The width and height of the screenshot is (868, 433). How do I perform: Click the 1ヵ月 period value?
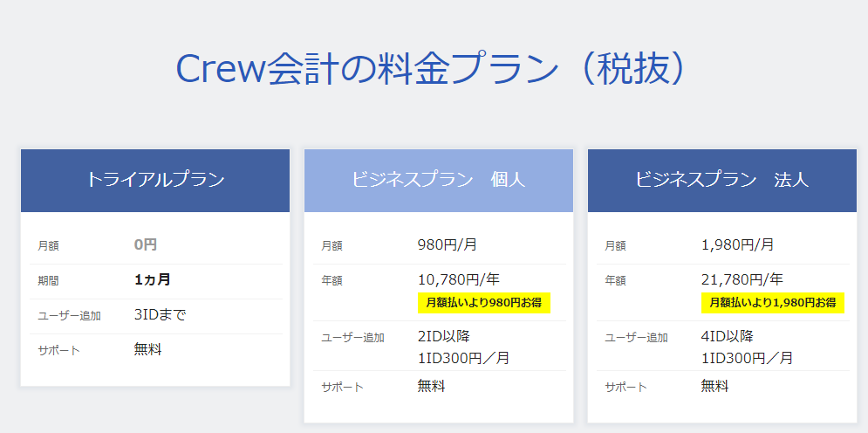[152, 280]
